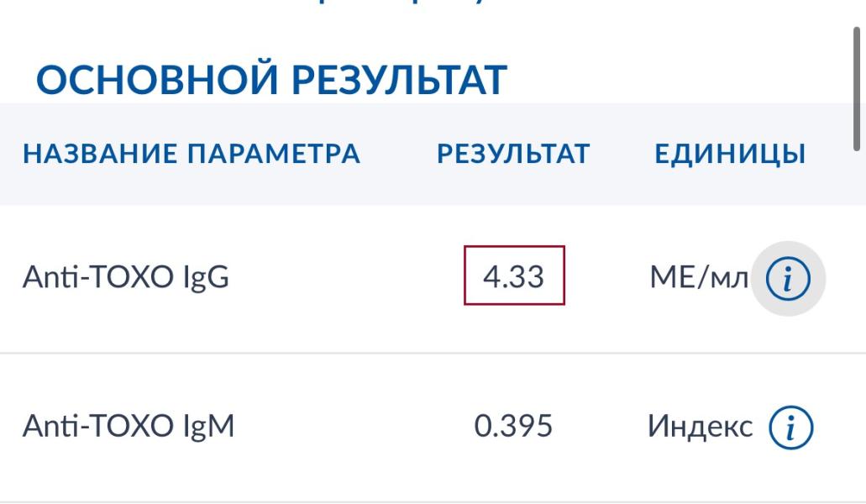Image resolution: width=866 pixels, height=504 pixels.
Task: Click the 0.395 result value
Action: click(x=513, y=426)
